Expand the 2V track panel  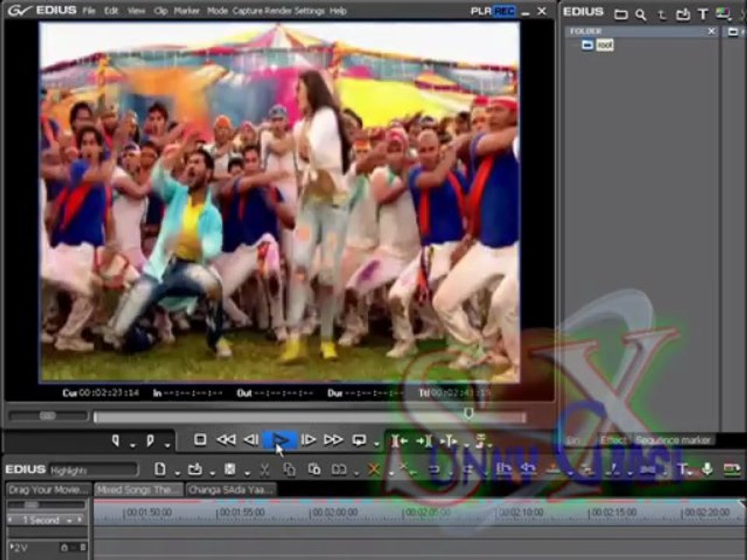pos(12,547)
